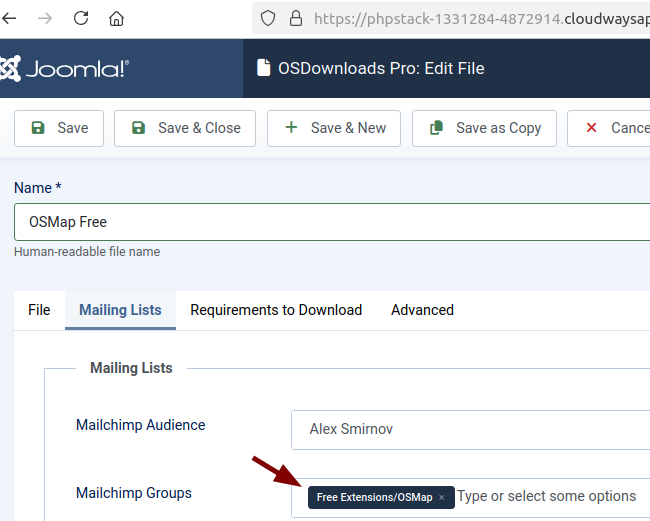Reload the current page
Image resolution: width=650 pixels, height=521 pixels.
(x=81, y=18)
